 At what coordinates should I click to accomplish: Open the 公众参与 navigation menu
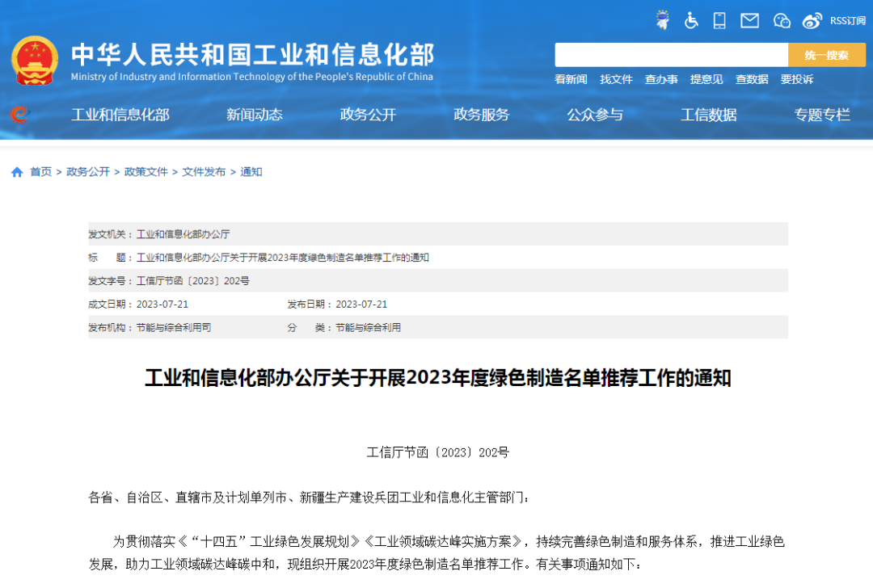click(x=595, y=115)
